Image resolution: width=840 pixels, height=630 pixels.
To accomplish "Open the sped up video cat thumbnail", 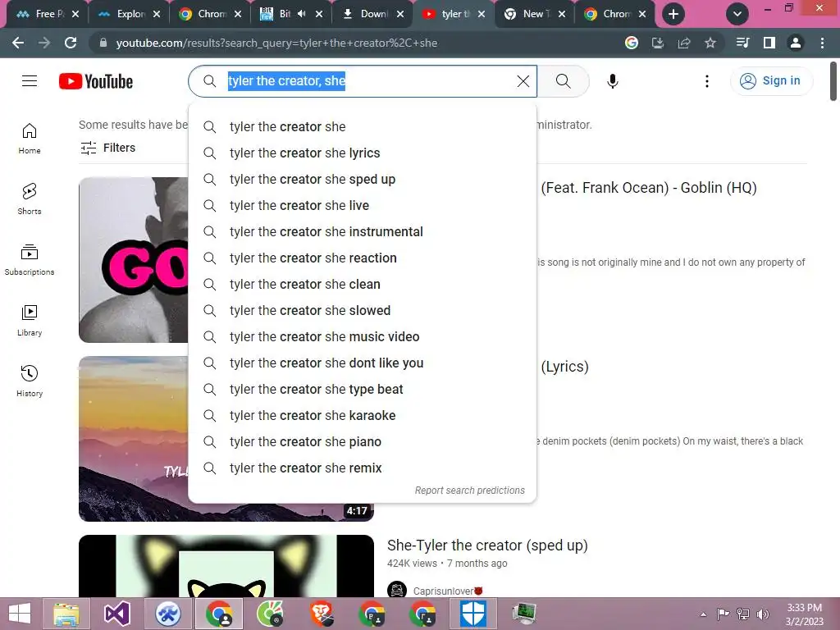I will (x=226, y=566).
